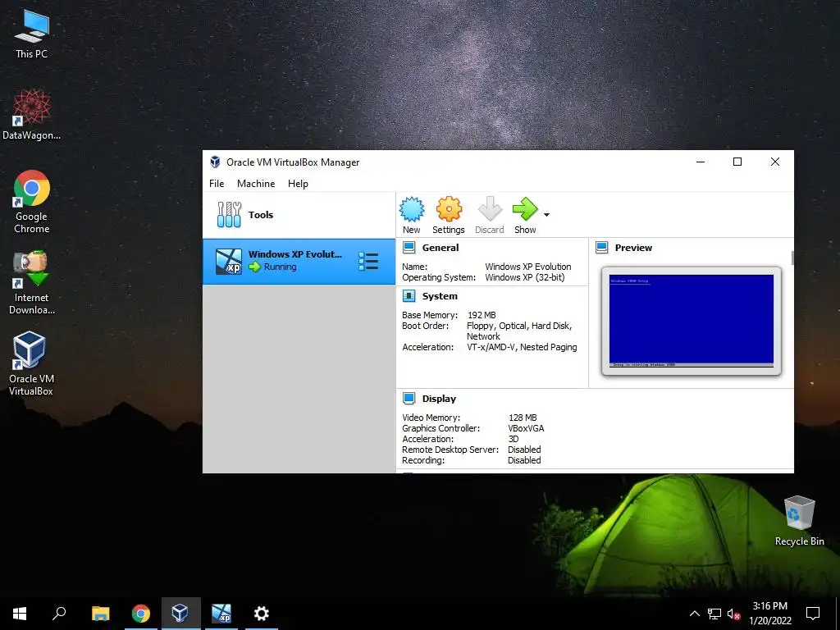
Task: Click the taskbar clock showing 3:16 PM
Action: (769, 614)
